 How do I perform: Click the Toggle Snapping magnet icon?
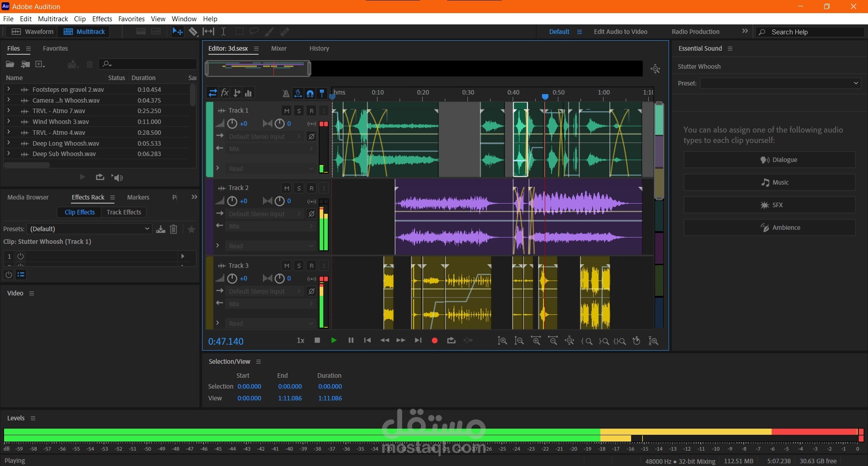pyautogui.click(x=310, y=94)
